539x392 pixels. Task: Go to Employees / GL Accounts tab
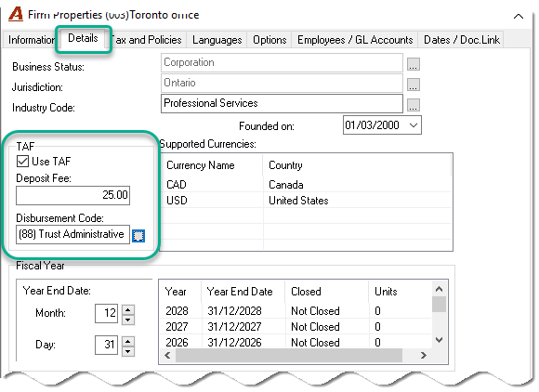click(x=355, y=40)
